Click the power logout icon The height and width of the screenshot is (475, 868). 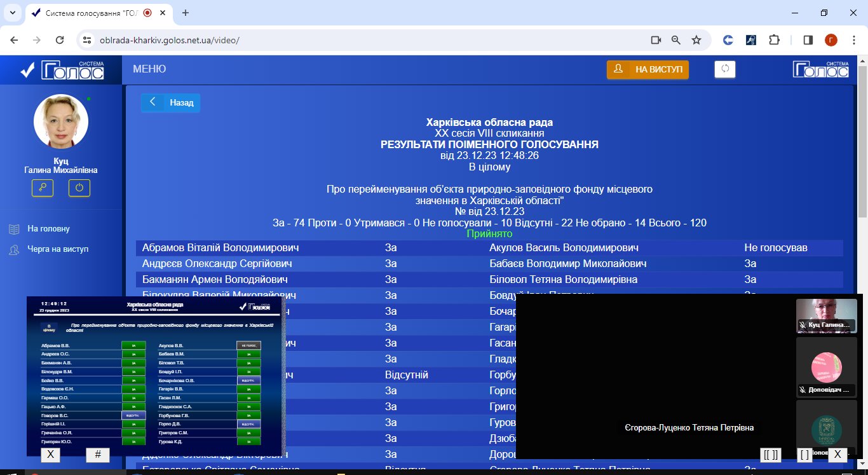coord(79,188)
